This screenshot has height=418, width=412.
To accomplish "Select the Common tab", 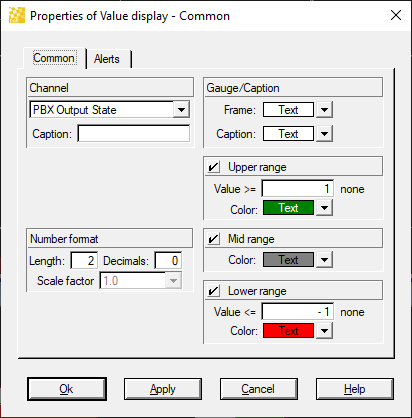I will pos(55,58).
